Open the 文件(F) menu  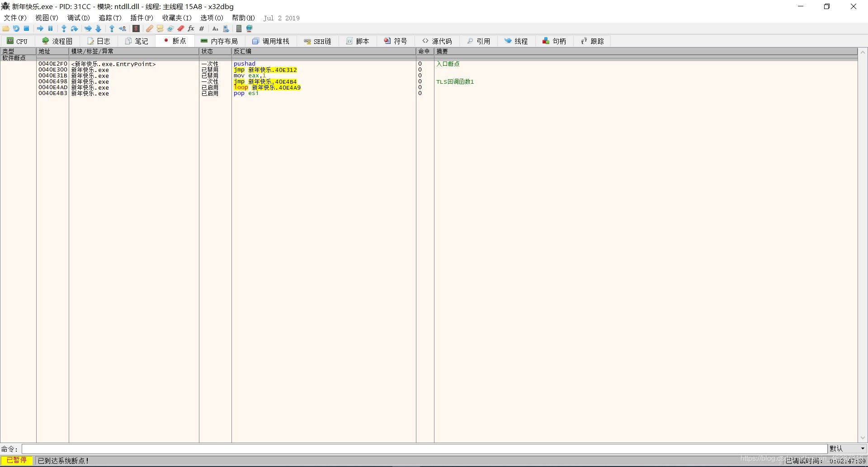(x=15, y=18)
